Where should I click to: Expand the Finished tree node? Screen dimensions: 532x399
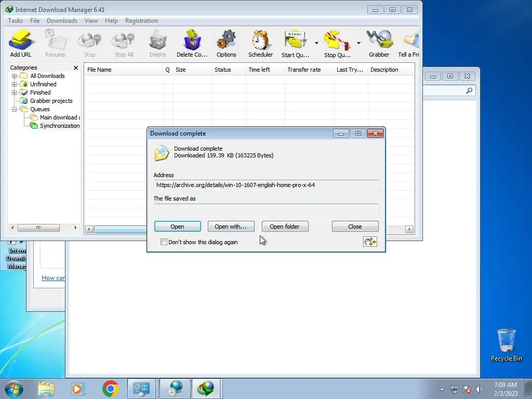(14, 92)
